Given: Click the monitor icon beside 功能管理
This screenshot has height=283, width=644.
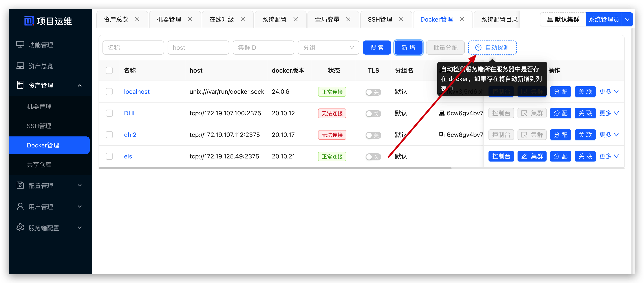Looking at the screenshot, I should (20, 44).
